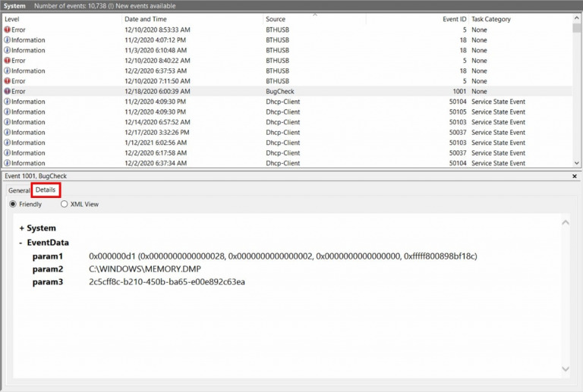This screenshot has height=392, width=583.
Task: Switch to the XML View radio button
Action: point(65,204)
